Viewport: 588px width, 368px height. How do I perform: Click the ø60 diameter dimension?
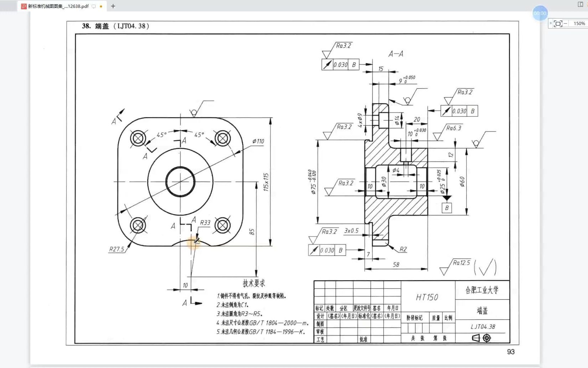(x=462, y=181)
